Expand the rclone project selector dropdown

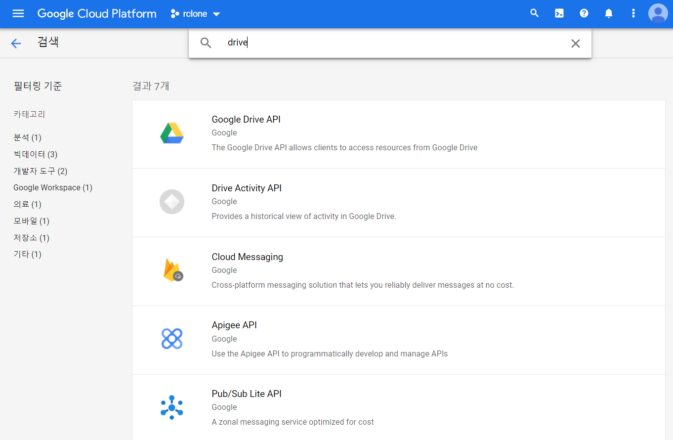(195, 14)
